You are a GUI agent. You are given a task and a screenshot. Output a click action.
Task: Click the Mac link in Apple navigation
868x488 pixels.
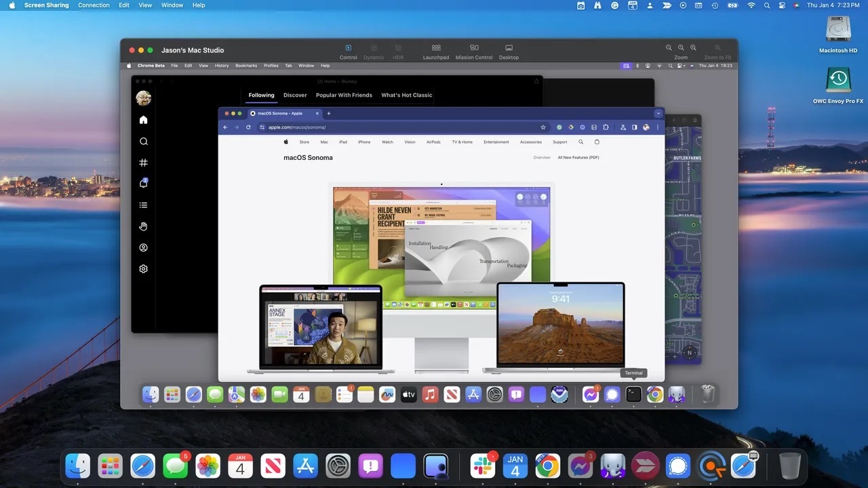(324, 142)
